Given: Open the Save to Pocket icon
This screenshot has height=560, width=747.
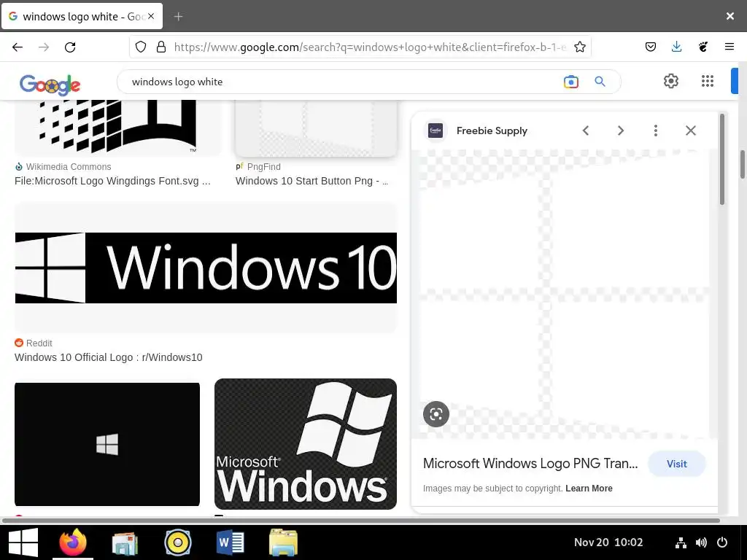Looking at the screenshot, I should [650, 47].
